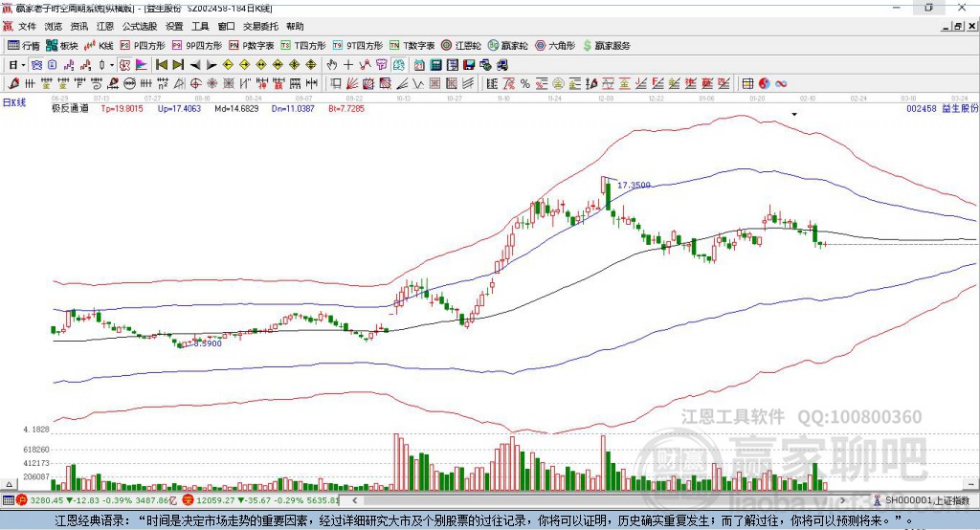Click the gradient triangle chart icon
980x530 pixels.
coord(142,65)
